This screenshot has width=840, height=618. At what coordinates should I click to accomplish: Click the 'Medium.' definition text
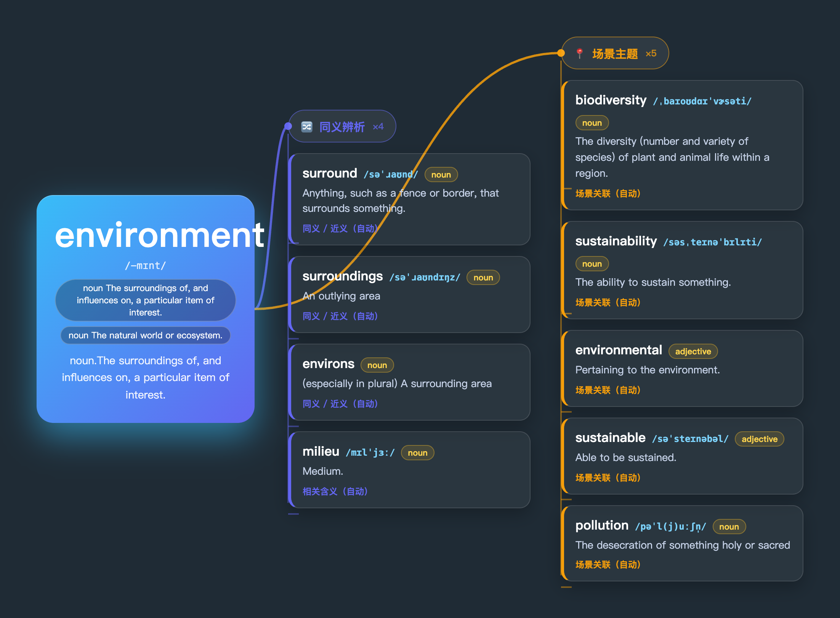coord(323,471)
